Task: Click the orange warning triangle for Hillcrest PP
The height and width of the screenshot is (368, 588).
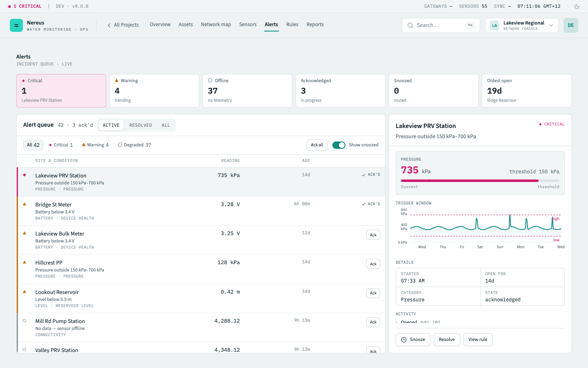Action: [24, 262]
